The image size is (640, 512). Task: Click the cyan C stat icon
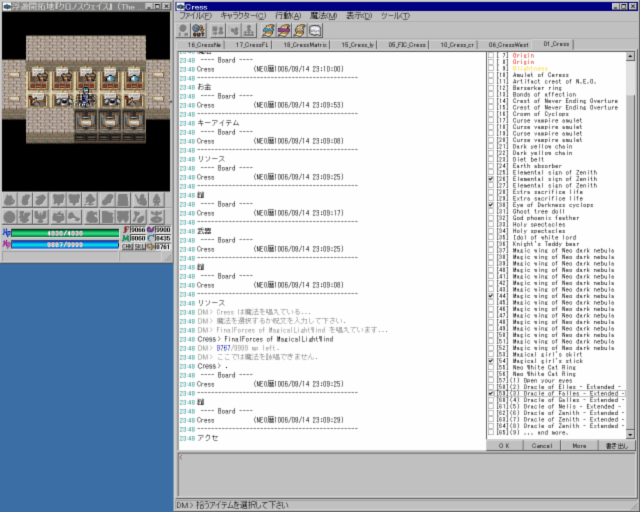151,238
